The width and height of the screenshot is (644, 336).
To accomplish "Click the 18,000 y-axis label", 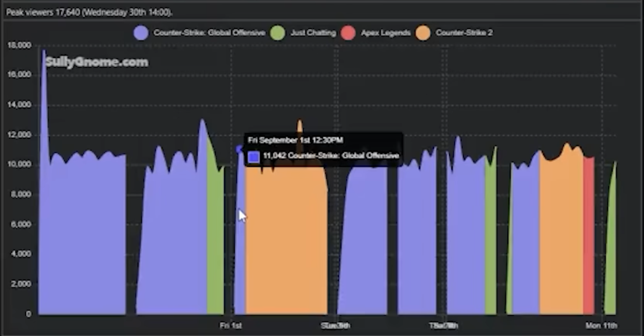I will (19, 45).
